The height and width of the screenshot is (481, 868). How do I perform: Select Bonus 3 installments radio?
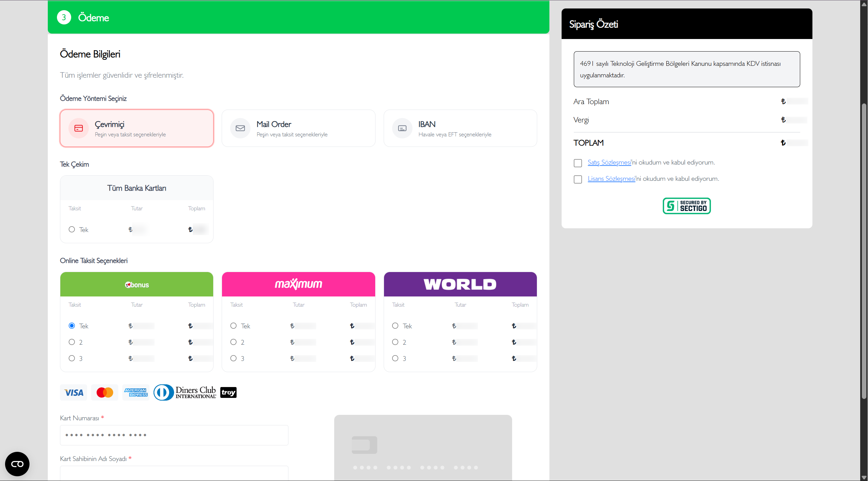pyautogui.click(x=72, y=358)
